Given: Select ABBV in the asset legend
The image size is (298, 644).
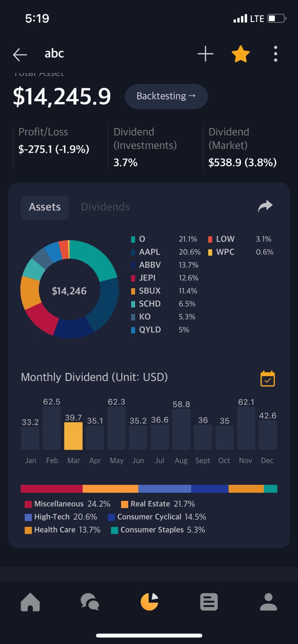Looking at the screenshot, I should tap(150, 265).
